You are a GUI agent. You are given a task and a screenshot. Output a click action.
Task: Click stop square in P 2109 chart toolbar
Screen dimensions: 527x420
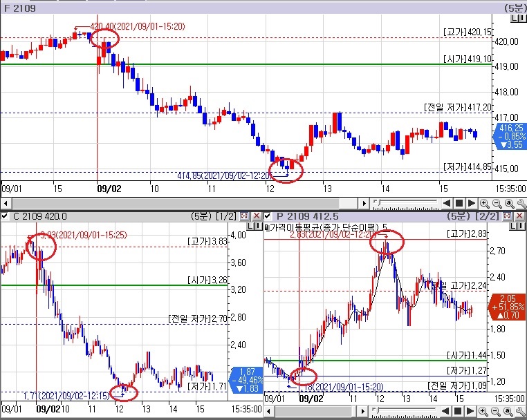coord(457,411)
